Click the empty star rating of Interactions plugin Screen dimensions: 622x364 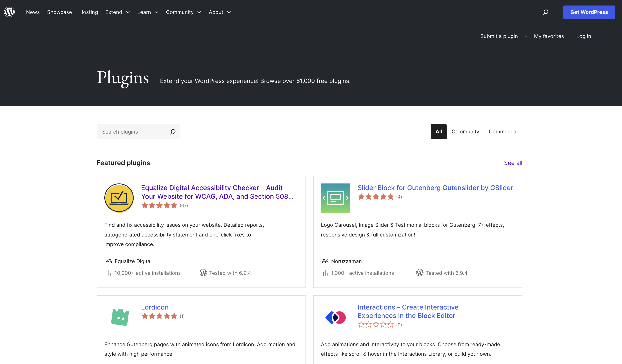coord(376,325)
